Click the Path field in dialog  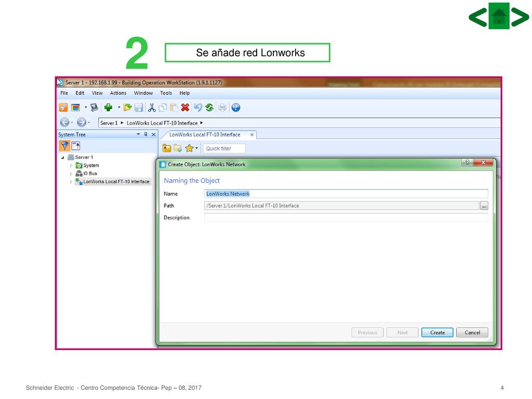(342, 206)
